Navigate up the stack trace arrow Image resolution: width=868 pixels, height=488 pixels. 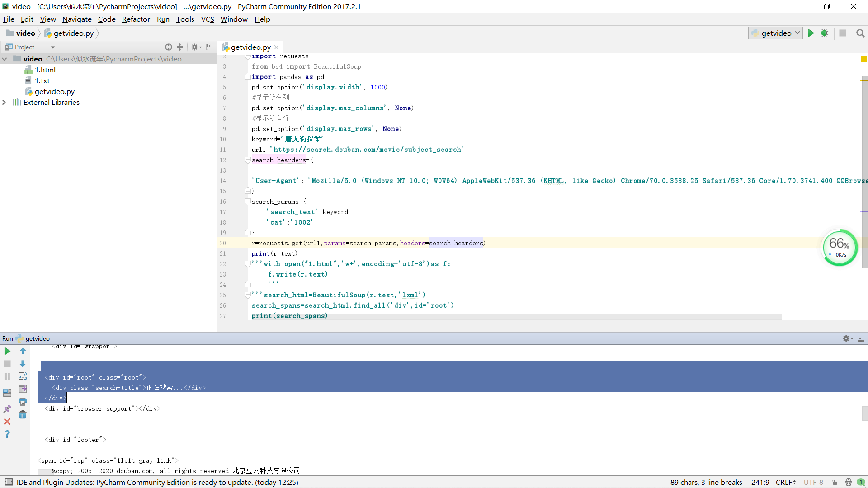[x=23, y=351]
